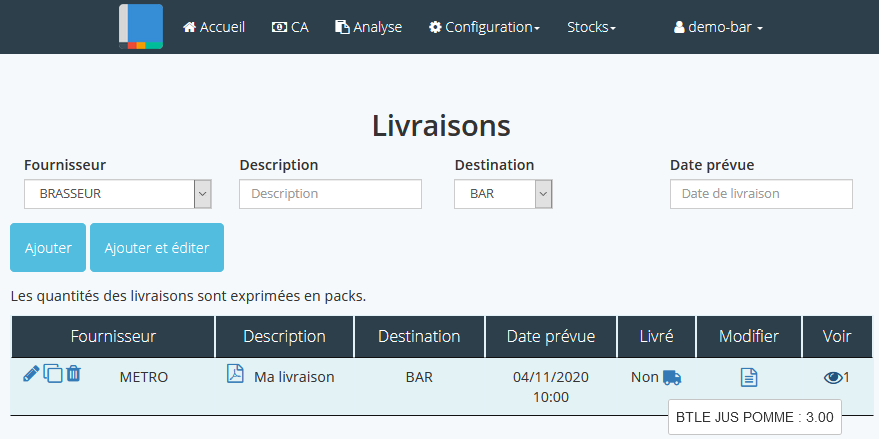Click the Date prévue delivery date field
Viewport: 879px width, 439px height.
click(761, 194)
